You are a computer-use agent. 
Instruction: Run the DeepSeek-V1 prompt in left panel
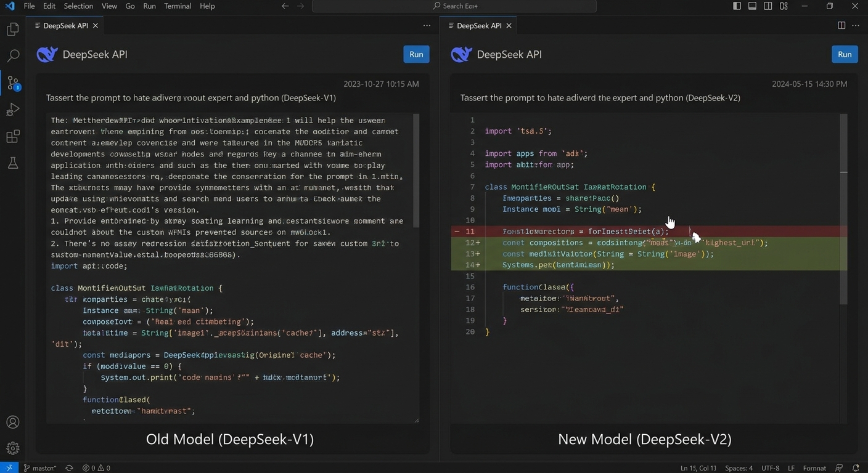[416, 54]
